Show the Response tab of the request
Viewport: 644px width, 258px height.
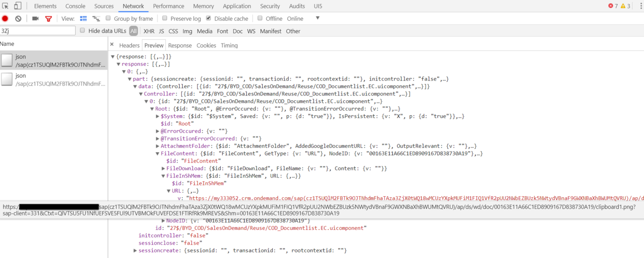click(180, 46)
